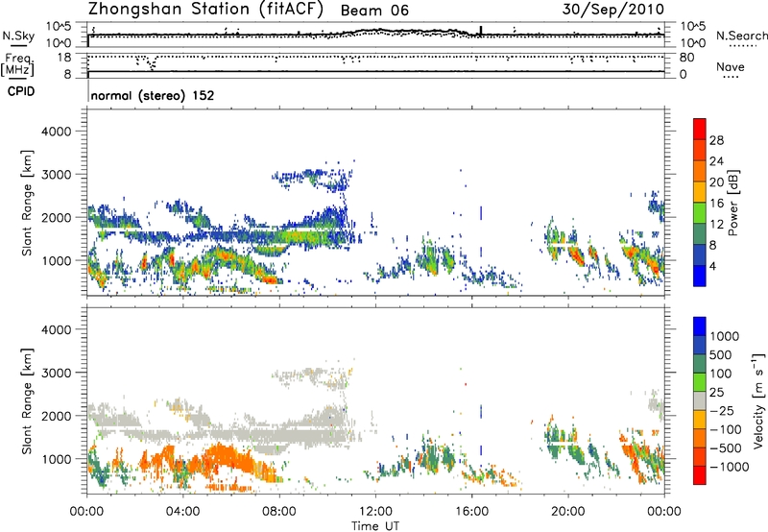
Task: Click the Velocity scale value '-1000'
Action: 729,467
